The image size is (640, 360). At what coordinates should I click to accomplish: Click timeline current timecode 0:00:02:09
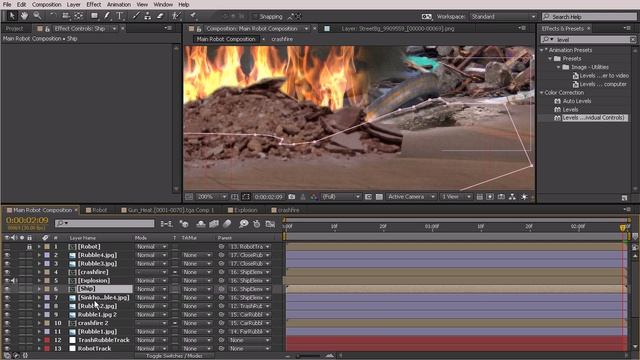coord(27,220)
